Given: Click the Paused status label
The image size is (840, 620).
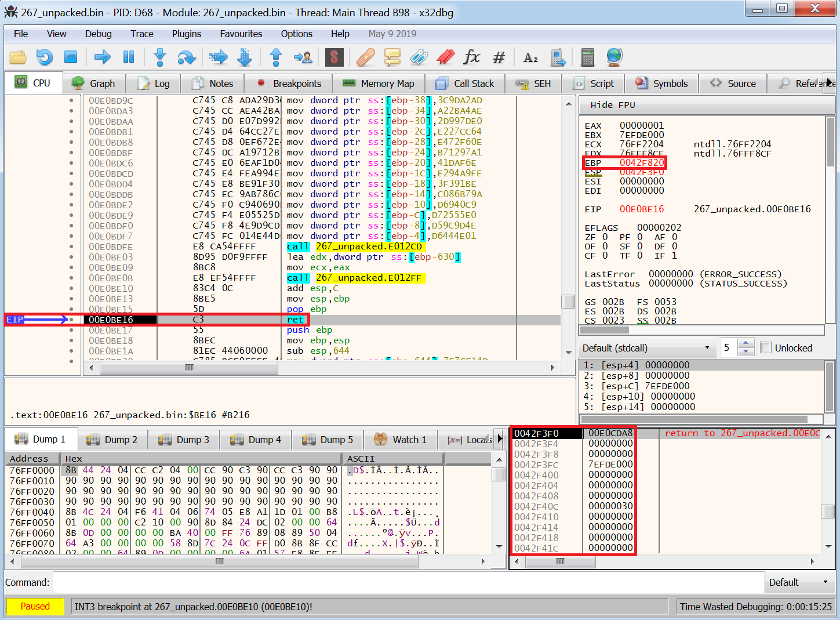Looking at the screenshot, I should pos(35,606).
